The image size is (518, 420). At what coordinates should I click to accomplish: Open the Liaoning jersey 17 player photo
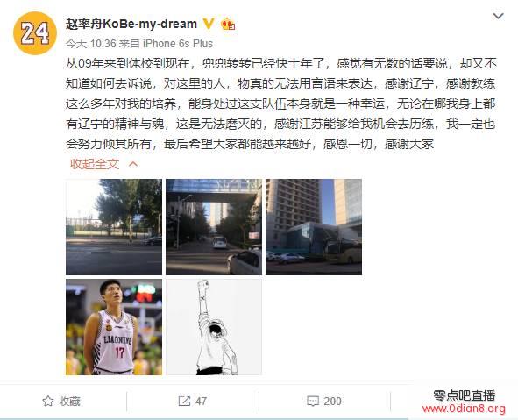114,327
